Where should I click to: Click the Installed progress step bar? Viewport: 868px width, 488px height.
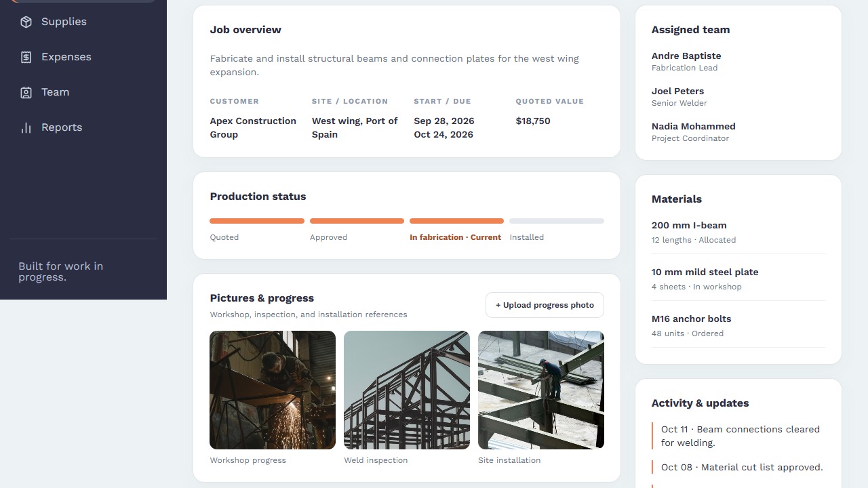[557, 221]
